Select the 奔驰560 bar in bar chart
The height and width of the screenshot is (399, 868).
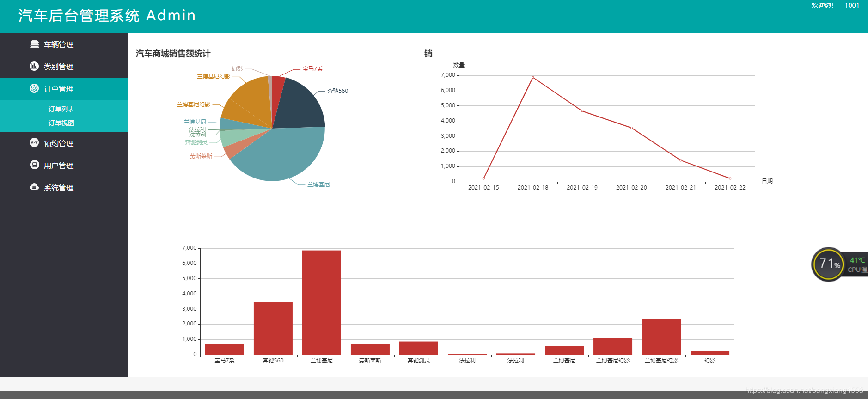[x=273, y=328]
